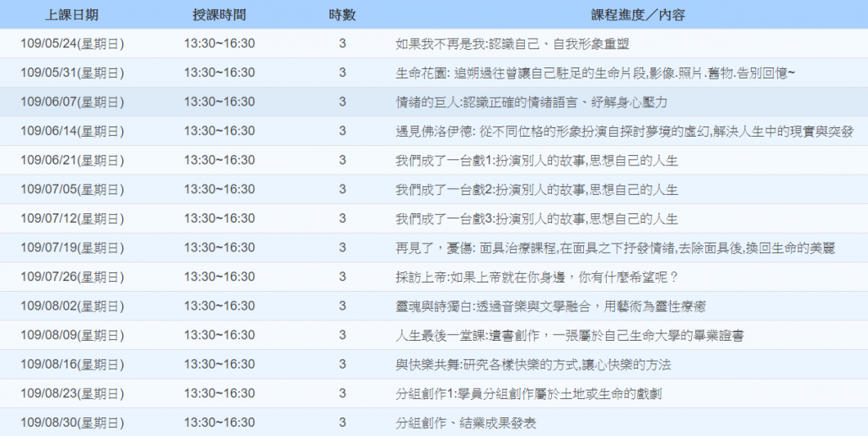Select the date cell 109/06/07(星期日)
The width and height of the screenshot is (868, 436).
[x=72, y=102]
